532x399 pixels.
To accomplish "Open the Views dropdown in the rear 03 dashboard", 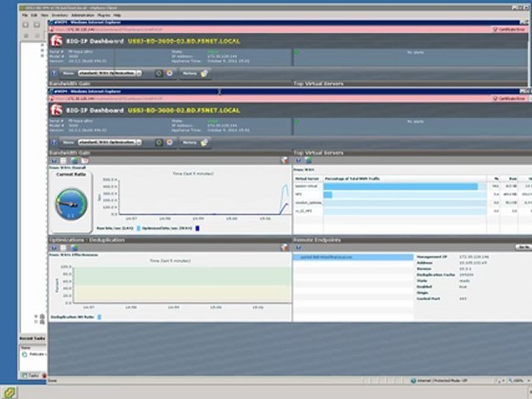I will (110, 73).
